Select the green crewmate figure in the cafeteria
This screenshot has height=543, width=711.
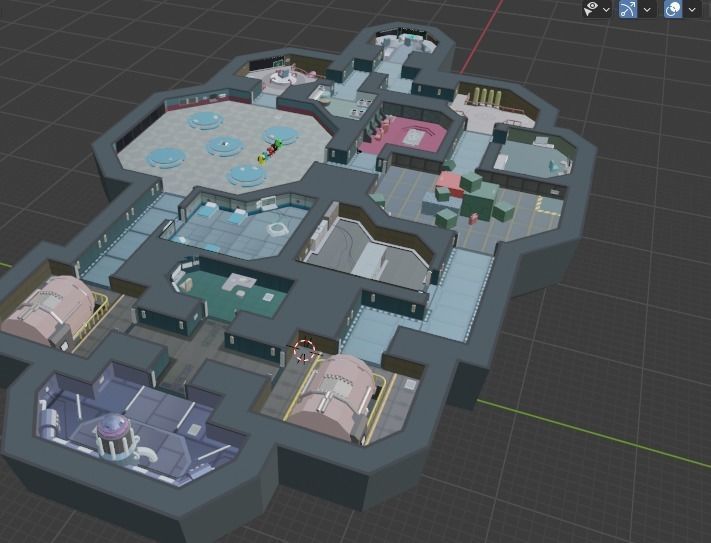point(278,145)
